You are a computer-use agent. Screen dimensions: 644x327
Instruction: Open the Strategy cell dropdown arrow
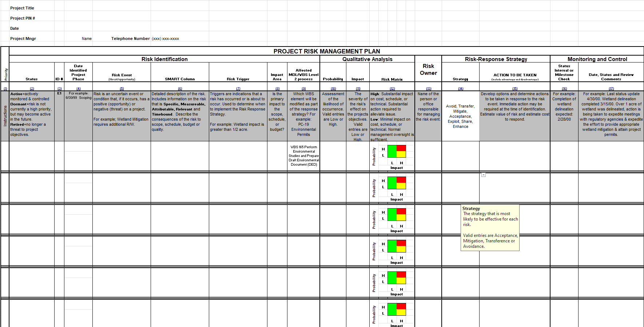[484, 175]
